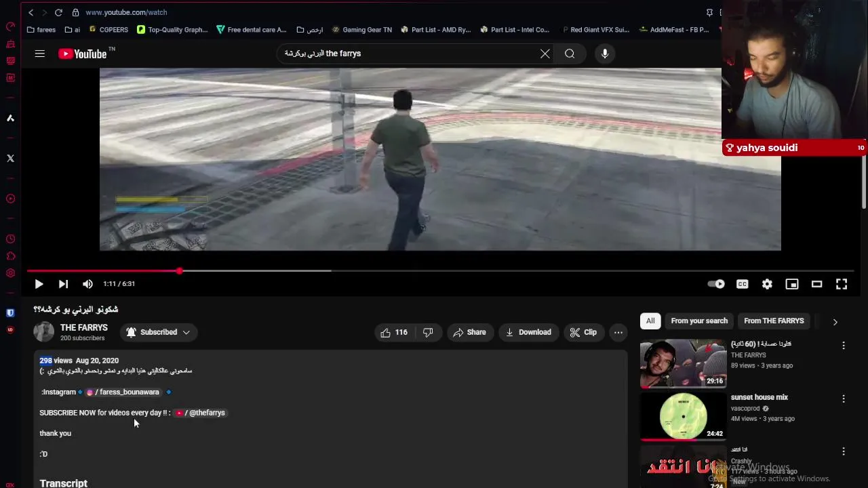Reload the page

(x=58, y=12)
